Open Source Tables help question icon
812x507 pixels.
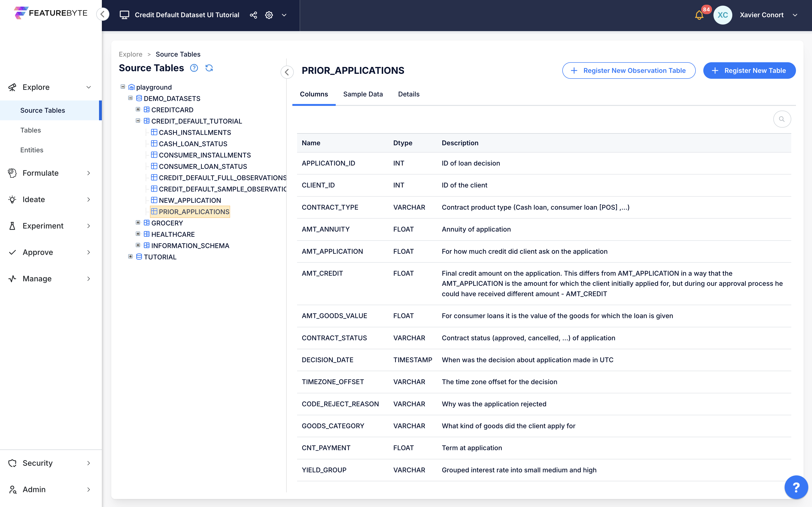pyautogui.click(x=194, y=68)
